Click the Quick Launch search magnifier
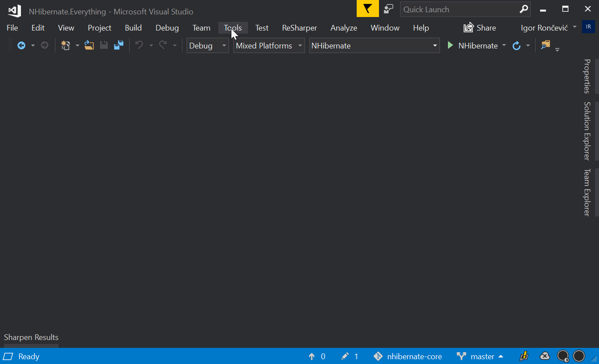Viewport: 599px width, 364px height. pos(523,9)
